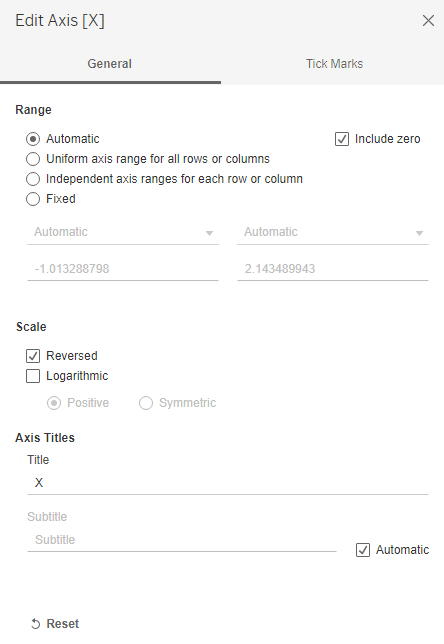Click the Subtitle input field
This screenshot has width=444, height=644.
(x=182, y=540)
